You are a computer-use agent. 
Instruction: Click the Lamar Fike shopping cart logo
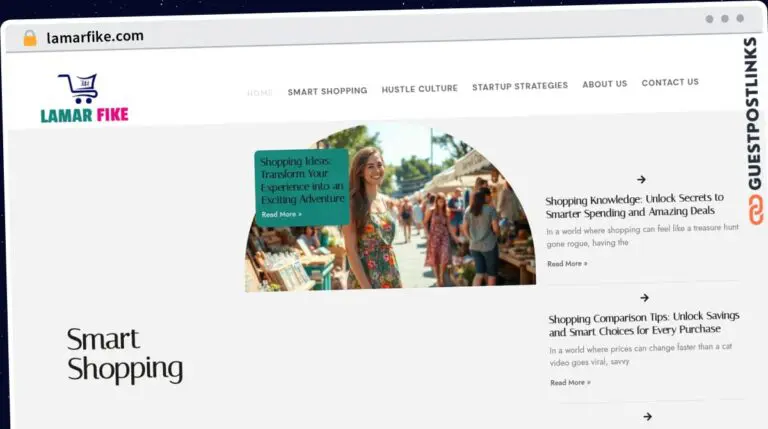click(x=83, y=98)
